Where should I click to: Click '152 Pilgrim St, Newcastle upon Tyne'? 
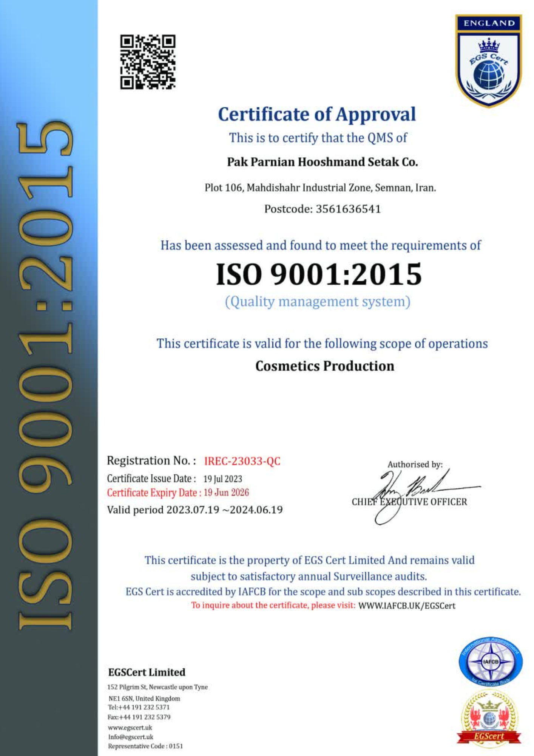(x=157, y=687)
